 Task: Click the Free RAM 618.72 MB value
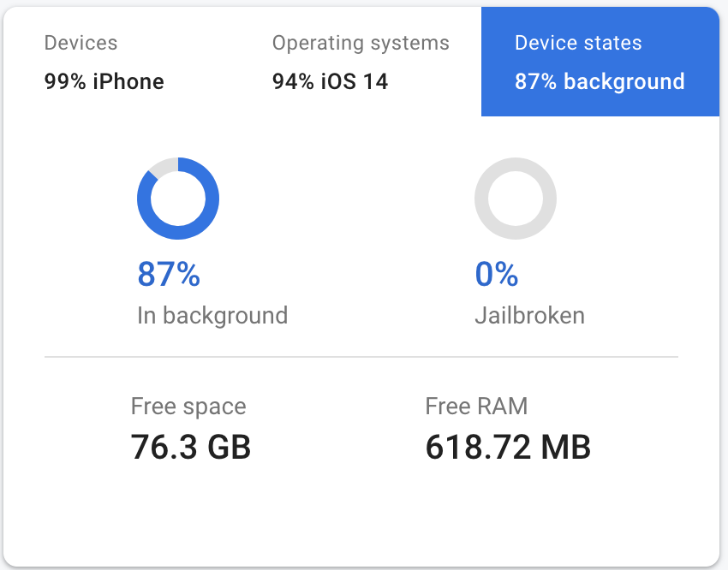(x=507, y=447)
